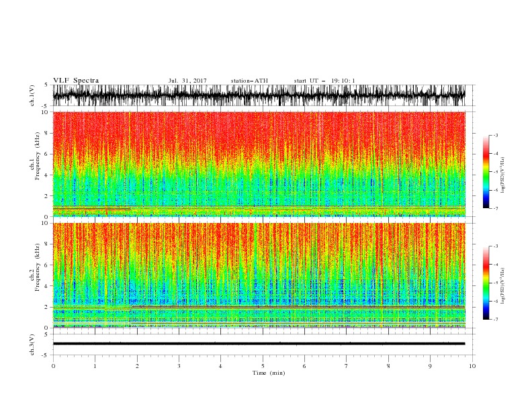
Task: Click time axis tick label "9"
Action: pos(430,366)
